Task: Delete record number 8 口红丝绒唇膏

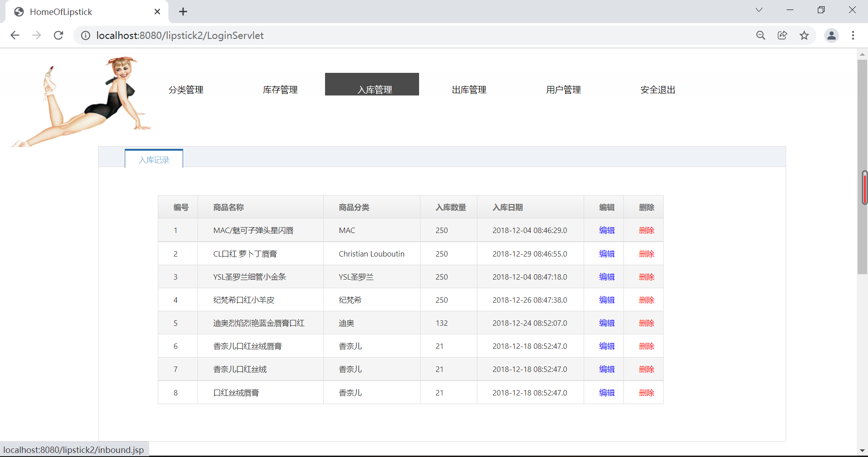Action: pyautogui.click(x=646, y=393)
